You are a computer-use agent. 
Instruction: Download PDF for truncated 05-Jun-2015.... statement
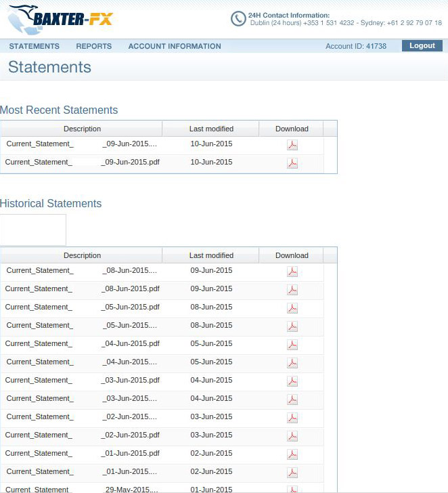tap(292, 326)
